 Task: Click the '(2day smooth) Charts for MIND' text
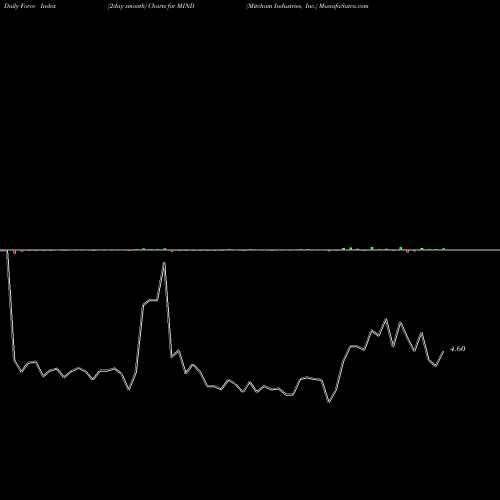[x=151, y=6]
